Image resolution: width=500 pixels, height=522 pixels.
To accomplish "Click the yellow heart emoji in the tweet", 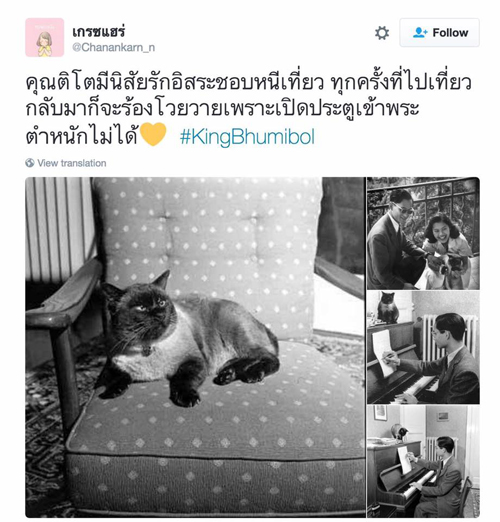I will [153, 134].
